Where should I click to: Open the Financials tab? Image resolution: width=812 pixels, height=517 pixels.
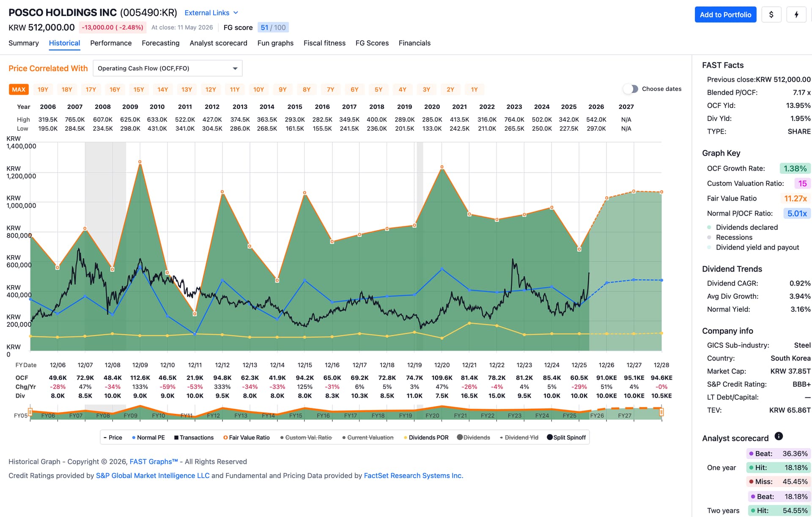tap(414, 43)
